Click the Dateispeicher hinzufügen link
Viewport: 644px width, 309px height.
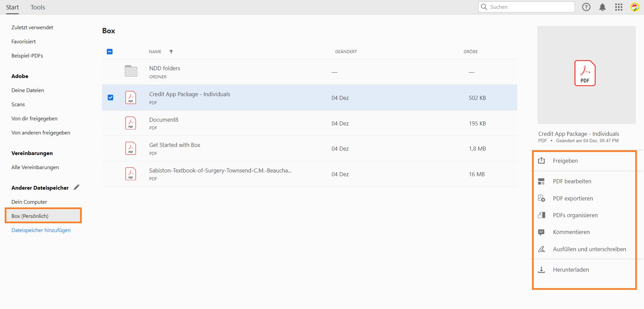(41, 230)
